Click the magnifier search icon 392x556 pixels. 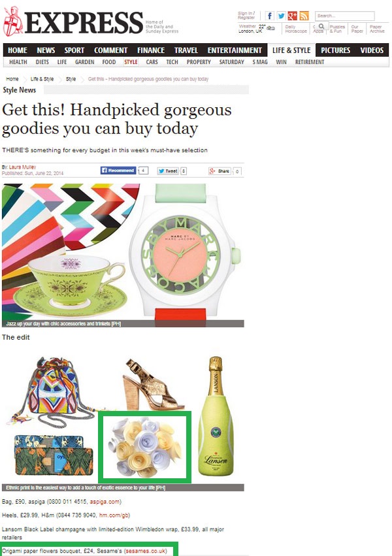point(321,26)
